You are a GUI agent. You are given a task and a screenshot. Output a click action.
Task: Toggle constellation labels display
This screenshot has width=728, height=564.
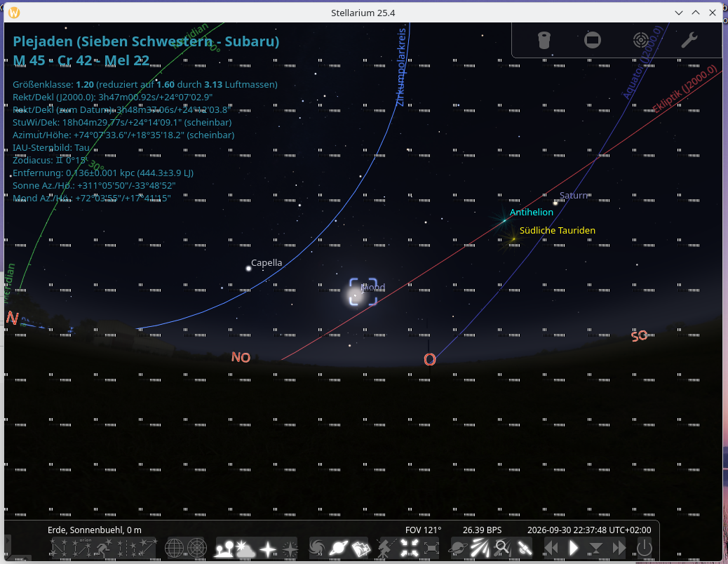click(x=82, y=549)
